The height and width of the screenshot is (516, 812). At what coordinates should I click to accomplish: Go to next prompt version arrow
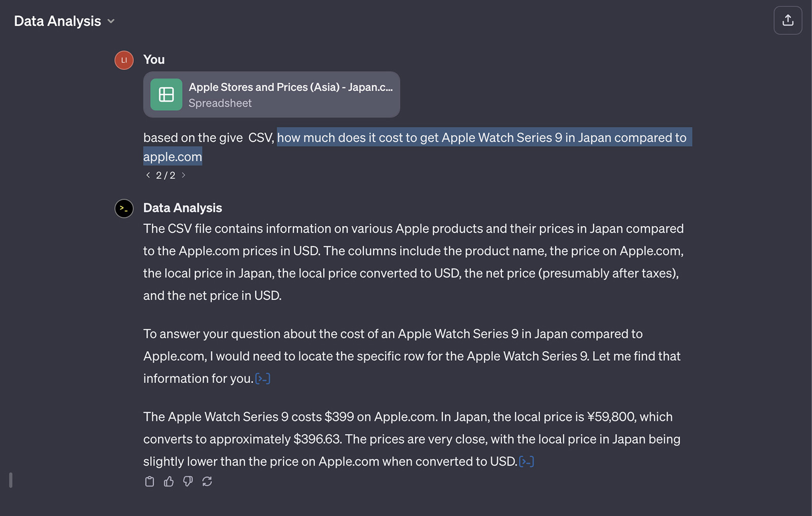click(183, 175)
